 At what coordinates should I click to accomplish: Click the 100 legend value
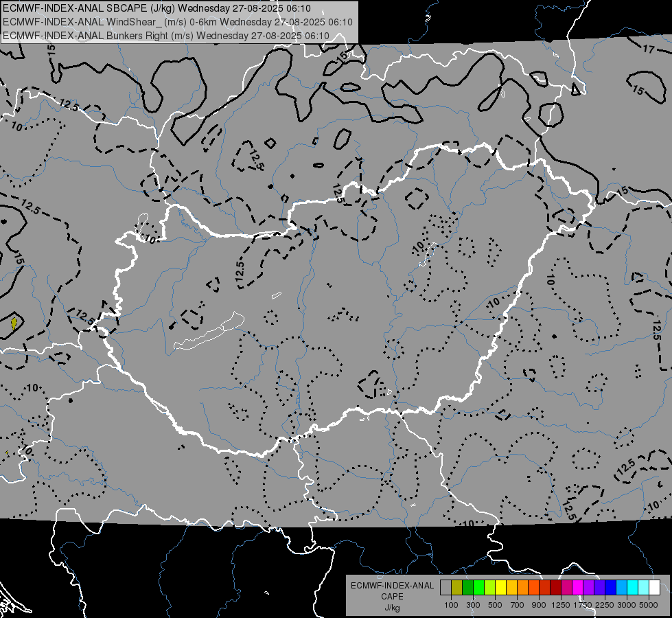[451, 605]
